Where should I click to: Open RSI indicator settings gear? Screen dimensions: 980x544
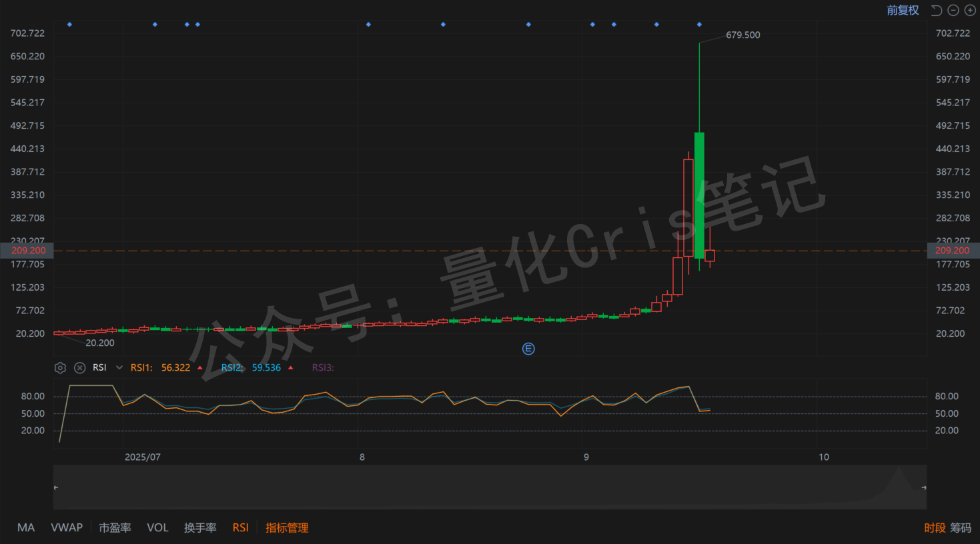(60, 367)
